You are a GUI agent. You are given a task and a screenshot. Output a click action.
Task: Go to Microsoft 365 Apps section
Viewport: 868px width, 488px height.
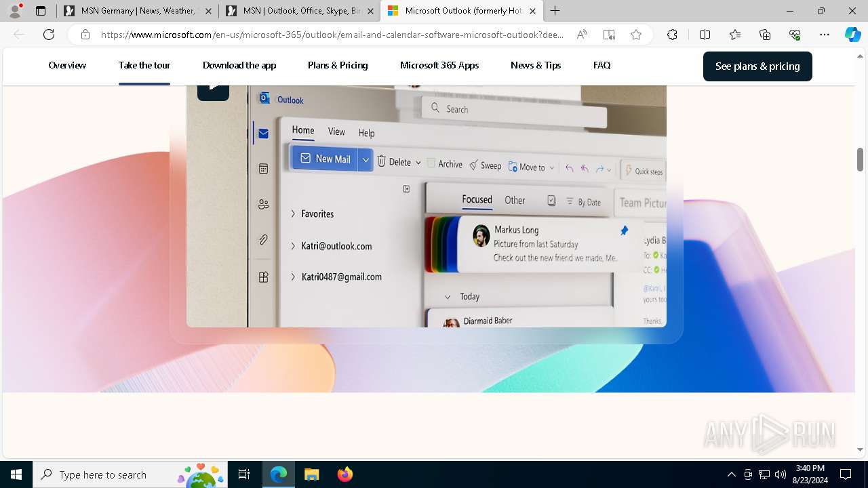pos(439,66)
